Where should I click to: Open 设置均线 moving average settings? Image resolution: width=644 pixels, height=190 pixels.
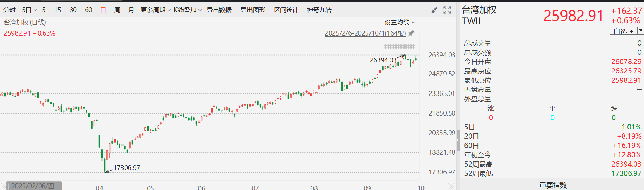click(x=399, y=22)
